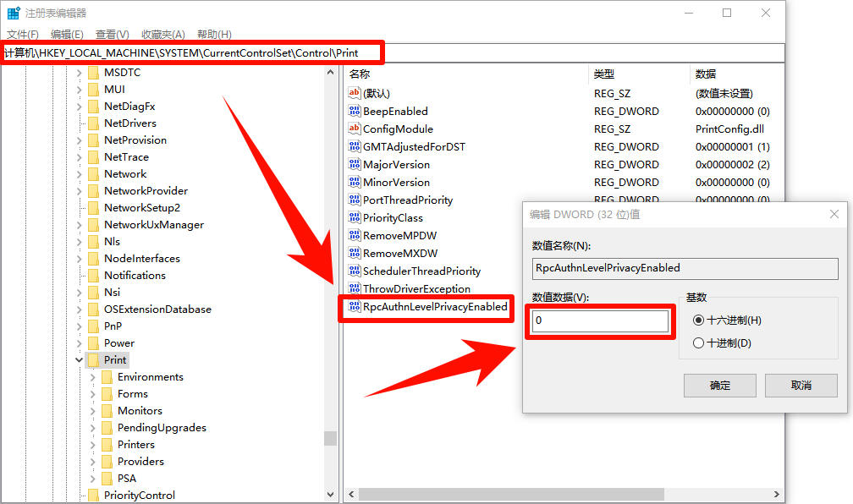The height and width of the screenshot is (504, 853).
Task: Collapse the Print tree node
Action: [x=80, y=359]
